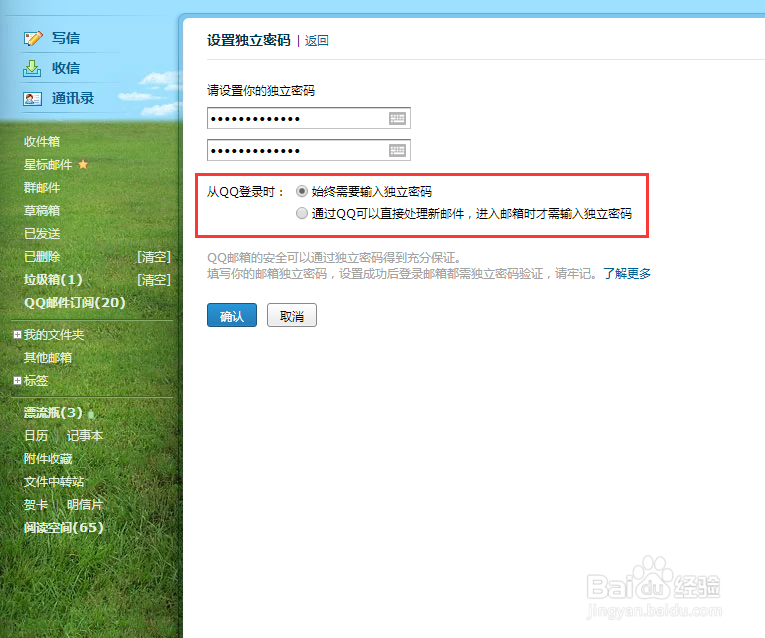This screenshot has height=638, width=765.
Task: Open QQ邮件订阅(20) subscriptions
Action: point(75,302)
